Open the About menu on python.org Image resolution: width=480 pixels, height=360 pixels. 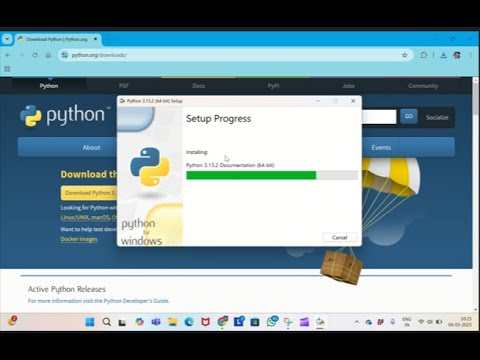(x=91, y=147)
